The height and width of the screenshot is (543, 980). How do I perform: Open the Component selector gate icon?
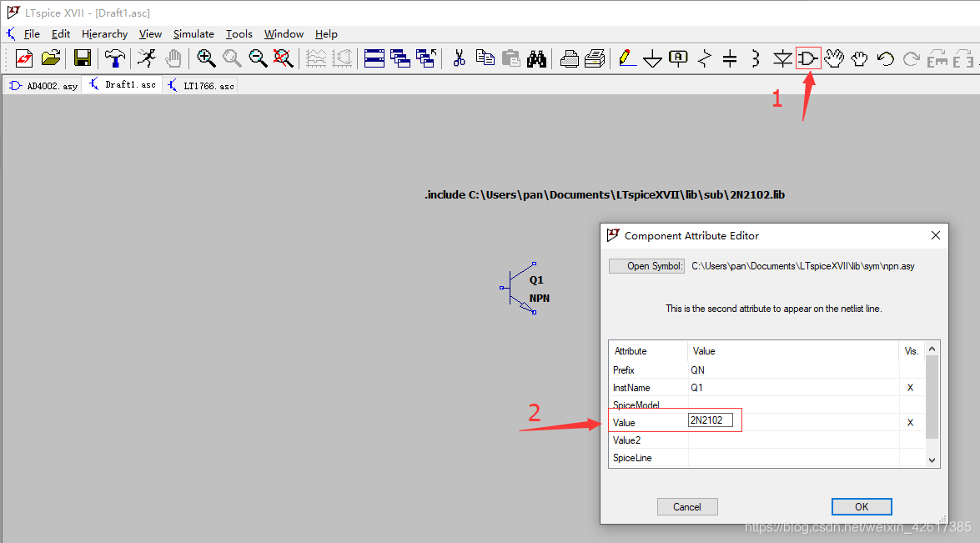click(x=808, y=58)
